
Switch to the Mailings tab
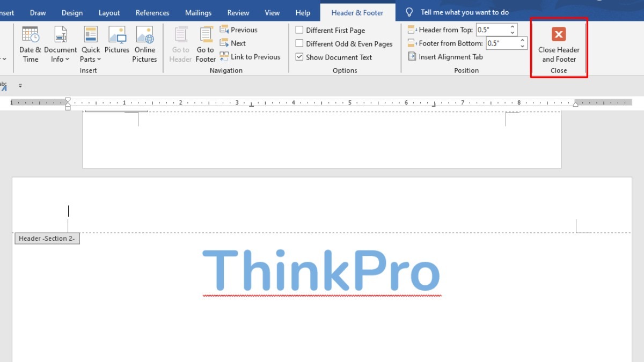click(x=198, y=13)
